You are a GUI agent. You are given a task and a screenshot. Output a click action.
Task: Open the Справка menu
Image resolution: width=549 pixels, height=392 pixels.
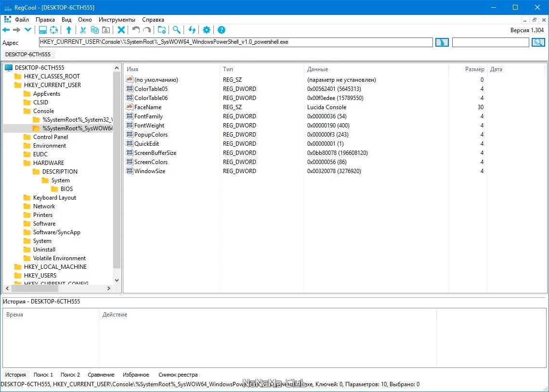coord(153,20)
